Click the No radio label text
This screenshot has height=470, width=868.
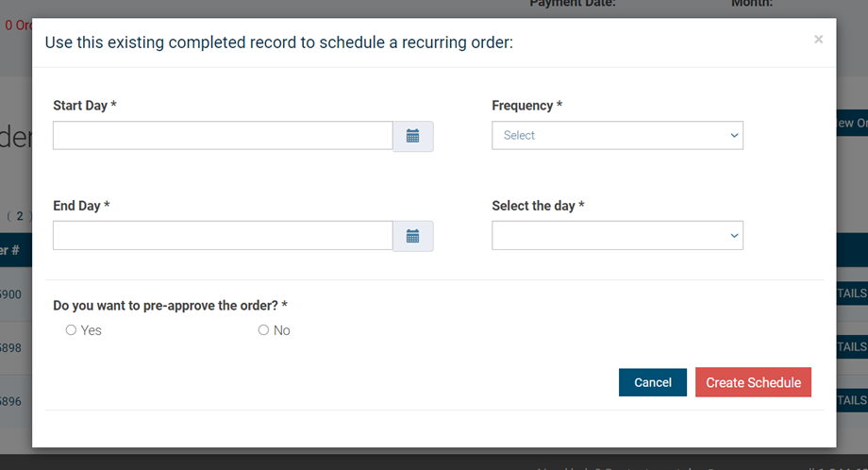click(282, 330)
